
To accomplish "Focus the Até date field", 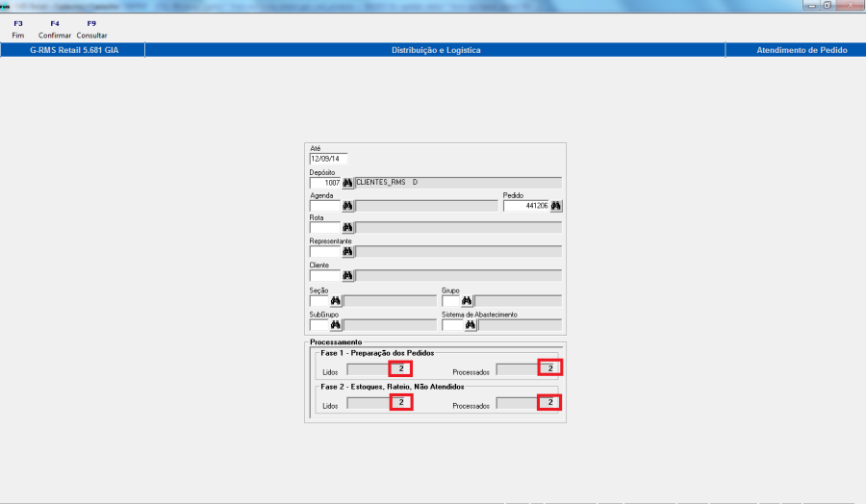I will pos(329,159).
